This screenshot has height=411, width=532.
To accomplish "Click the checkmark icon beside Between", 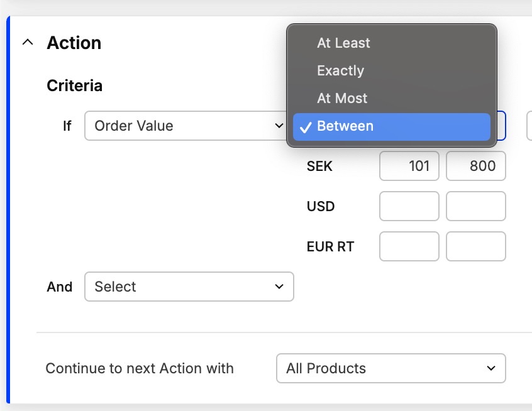I will 305,127.
